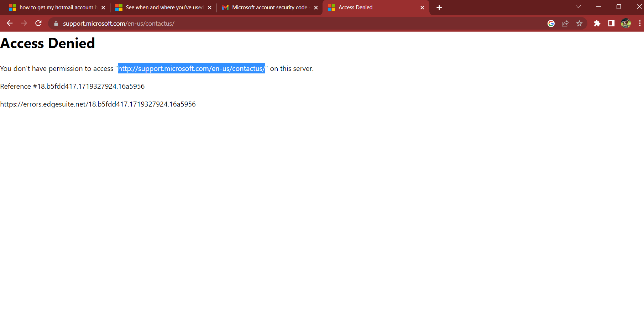Click the forward navigation arrow

click(x=24, y=24)
